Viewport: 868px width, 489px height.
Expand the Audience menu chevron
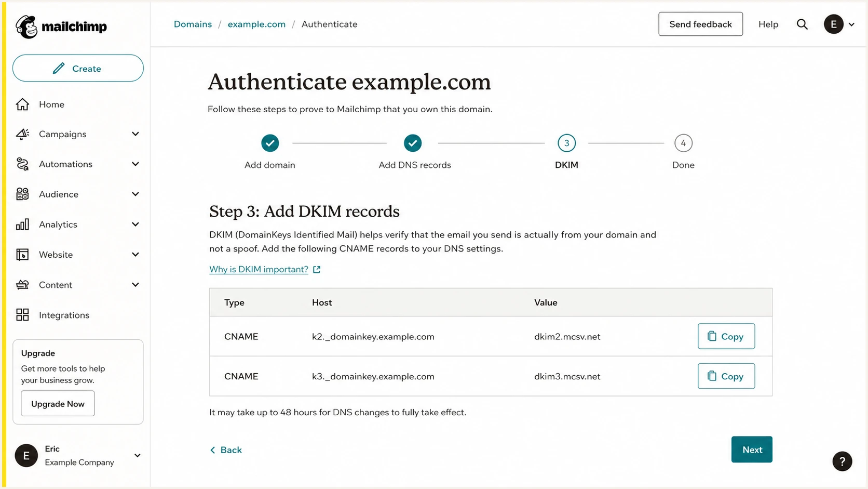click(135, 194)
